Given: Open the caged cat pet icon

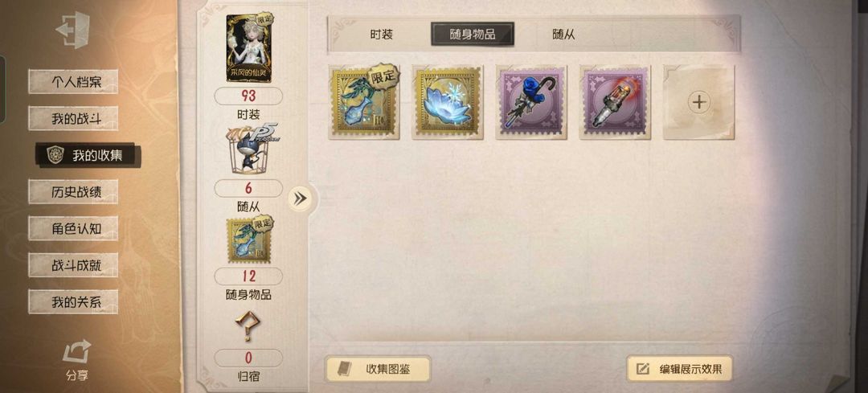Looking at the screenshot, I should point(248,149).
